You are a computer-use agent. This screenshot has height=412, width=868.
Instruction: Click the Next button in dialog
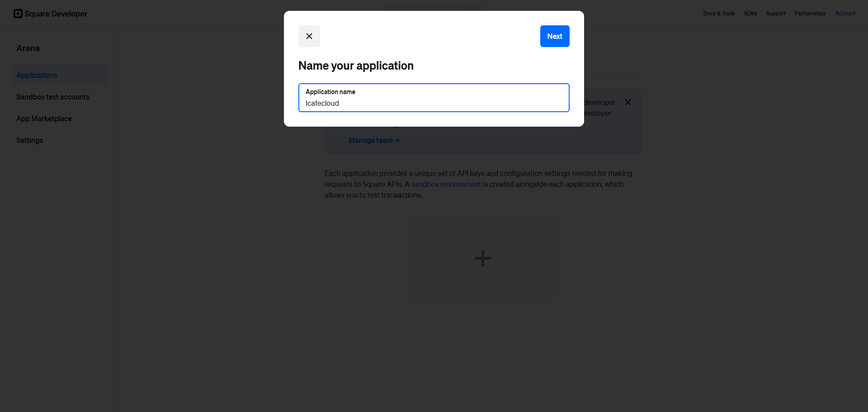tap(555, 36)
